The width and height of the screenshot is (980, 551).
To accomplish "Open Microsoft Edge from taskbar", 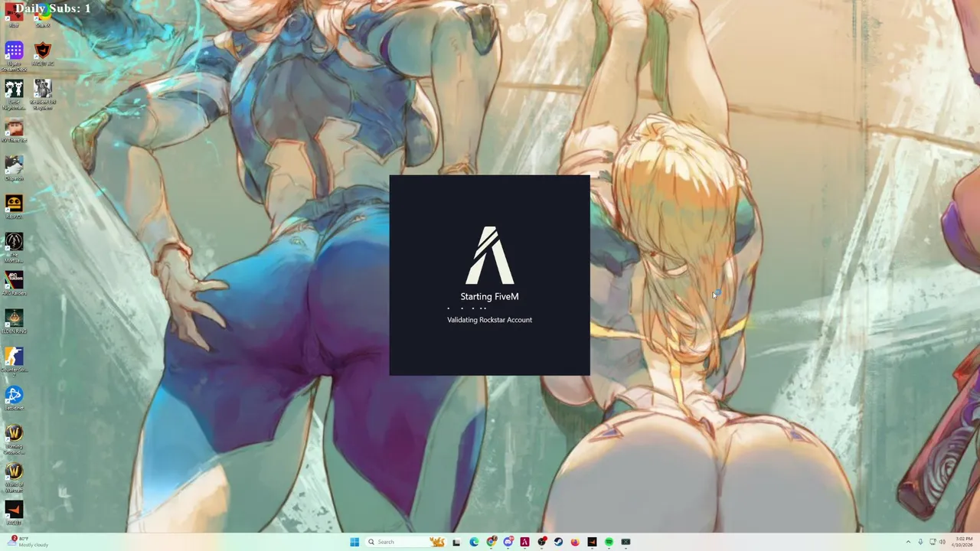I will click(x=474, y=542).
